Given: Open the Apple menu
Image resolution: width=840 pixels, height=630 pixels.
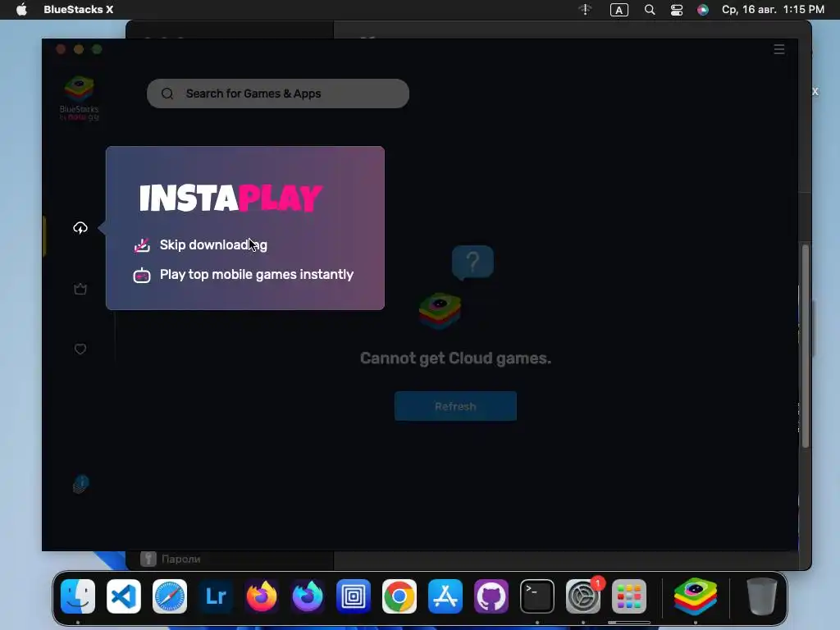Looking at the screenshot, I should [21, 10].
